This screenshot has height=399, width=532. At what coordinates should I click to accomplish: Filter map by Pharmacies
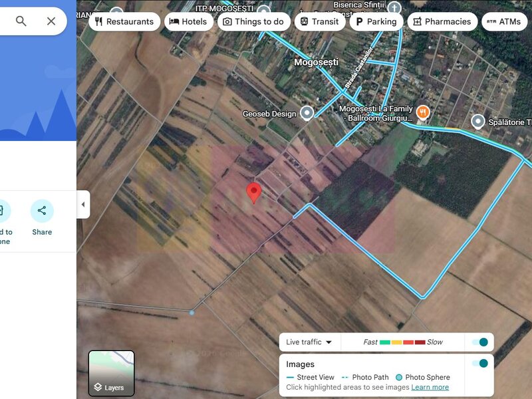[442, 22]
